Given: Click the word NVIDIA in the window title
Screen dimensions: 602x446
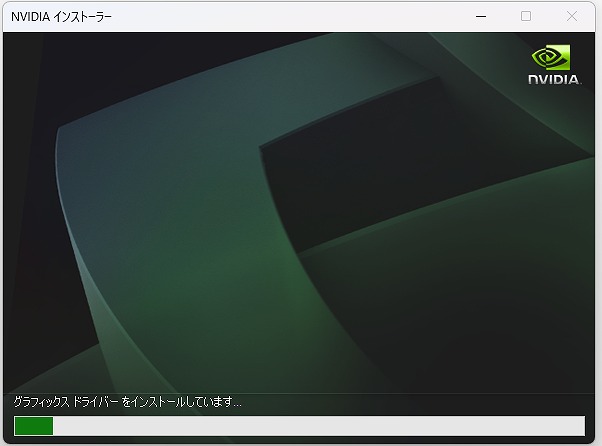Looking at the screenshot, I should click(x=31, y=16).
